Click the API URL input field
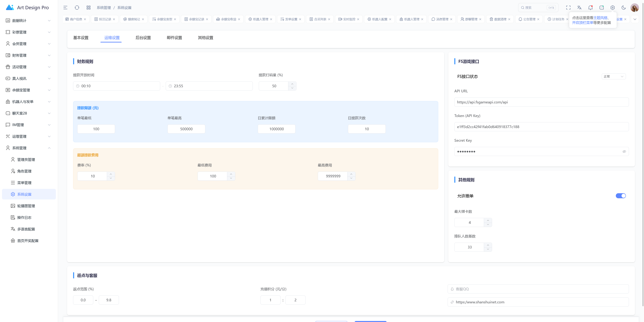Screen dimensions: 644x322 [x=541, y=102]
